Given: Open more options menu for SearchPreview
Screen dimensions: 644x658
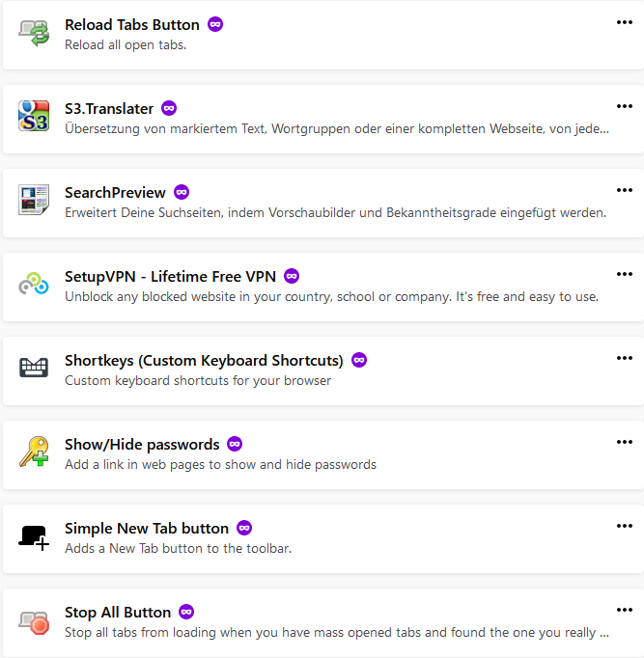Looking at the screenshot, I should click(624, 190).
